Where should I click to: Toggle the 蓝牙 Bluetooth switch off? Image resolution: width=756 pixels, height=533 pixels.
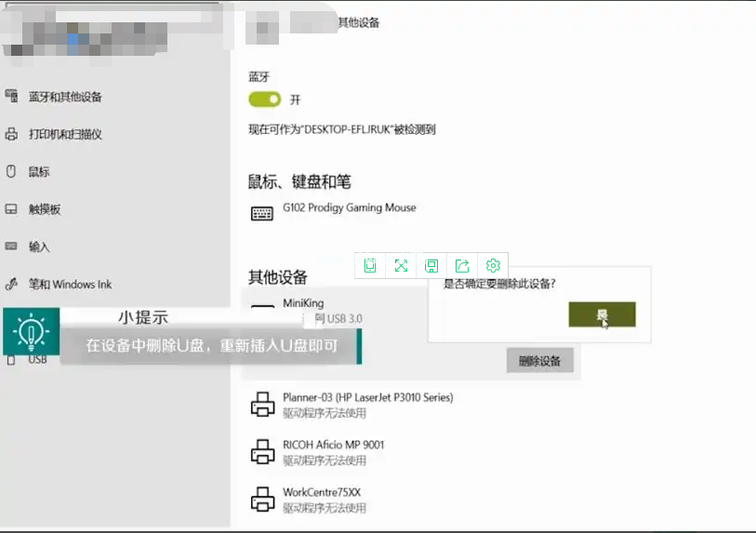264,100
